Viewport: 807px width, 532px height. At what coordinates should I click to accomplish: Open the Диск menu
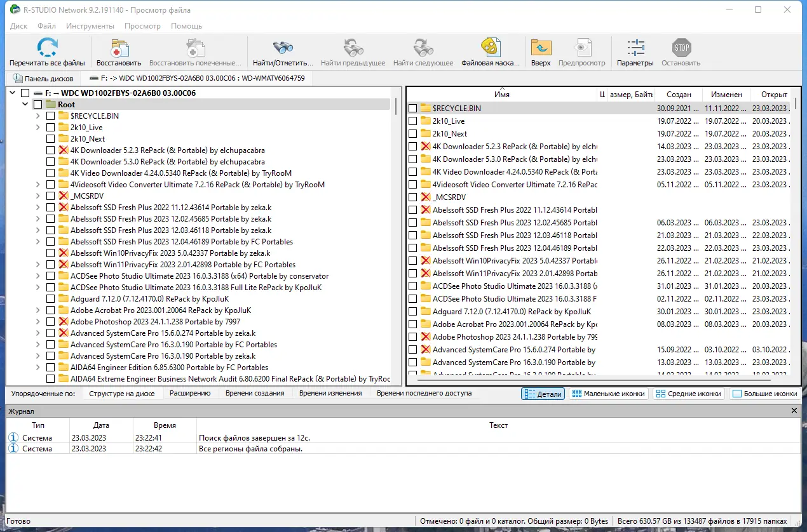(x=18, y=26)
